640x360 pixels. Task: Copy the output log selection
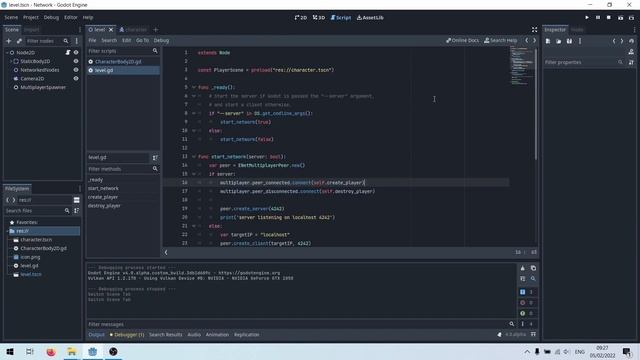(x=533, y=268)
